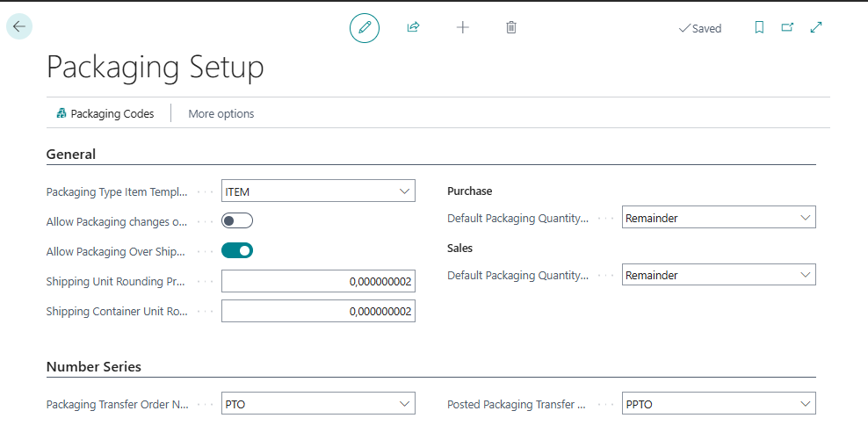Collapse the General section header
The width and height of the screenshot is (868, 447).
(71, 155)
